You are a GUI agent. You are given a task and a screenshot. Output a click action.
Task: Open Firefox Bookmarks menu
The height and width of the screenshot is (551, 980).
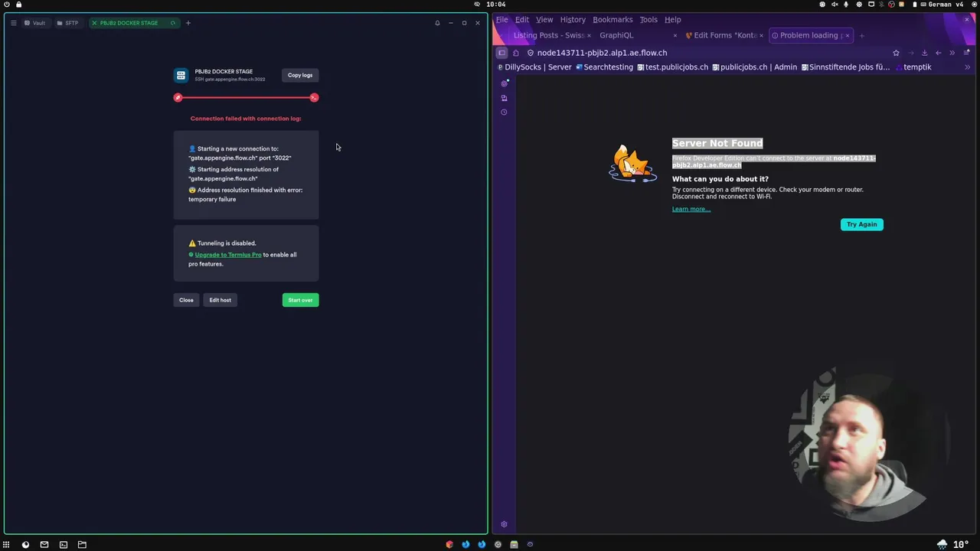point(612,20)
